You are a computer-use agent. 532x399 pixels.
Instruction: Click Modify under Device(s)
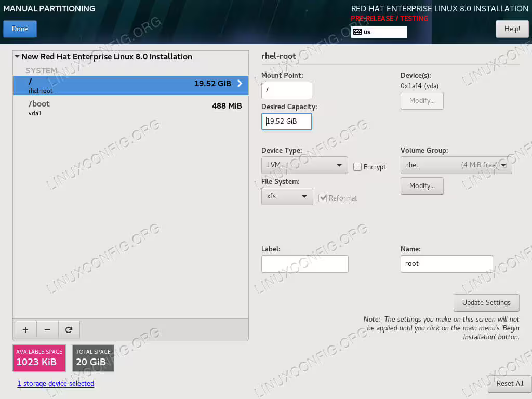coord(422,101)
